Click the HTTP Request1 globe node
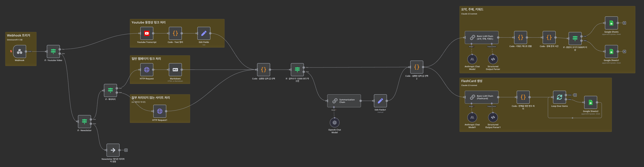 pyautogui.click(x=160, y=111)
